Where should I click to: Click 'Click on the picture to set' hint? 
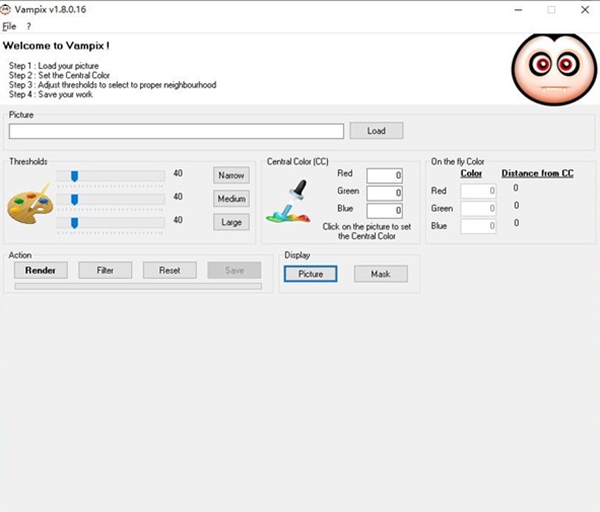click(367, 227)
